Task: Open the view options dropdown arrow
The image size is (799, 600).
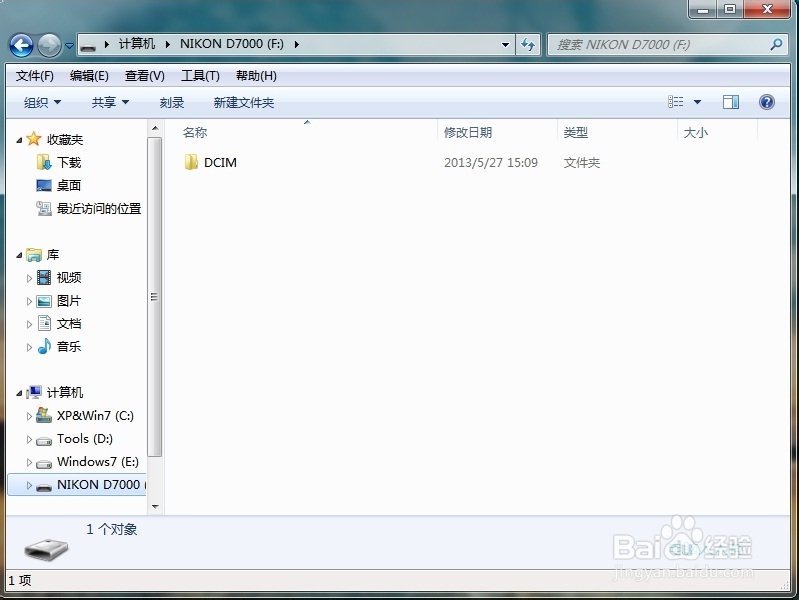Action: [x=698, y=102]
